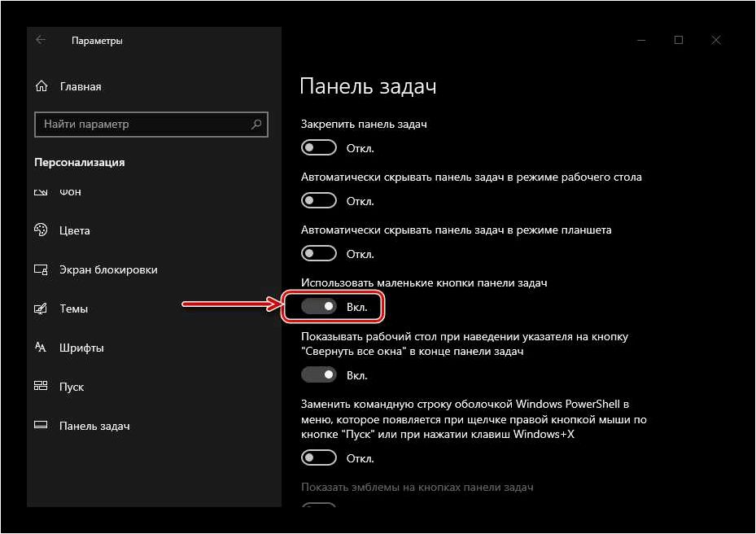Click the Панель задач sidebar icon

pos(41,426)
